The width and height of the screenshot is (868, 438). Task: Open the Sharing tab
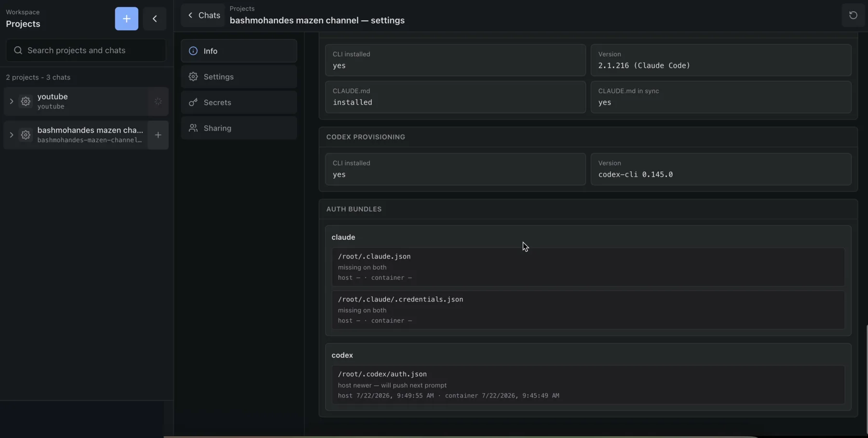click(x=239, y=128)
